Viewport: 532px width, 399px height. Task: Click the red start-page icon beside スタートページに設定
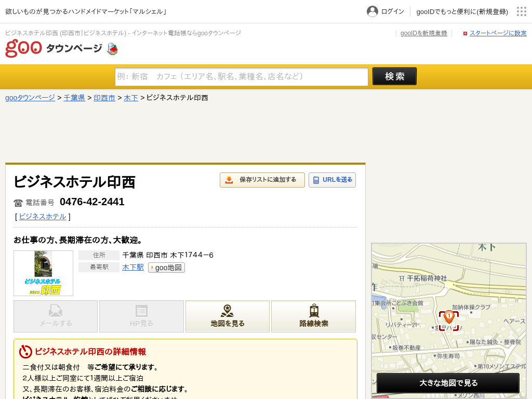[x=465, y=33]
